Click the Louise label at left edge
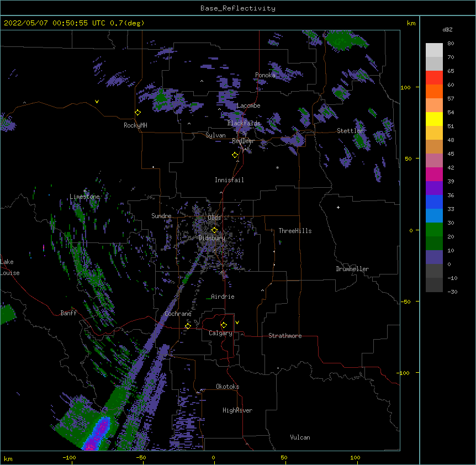 pyautogui.click(x=10, y=273)
